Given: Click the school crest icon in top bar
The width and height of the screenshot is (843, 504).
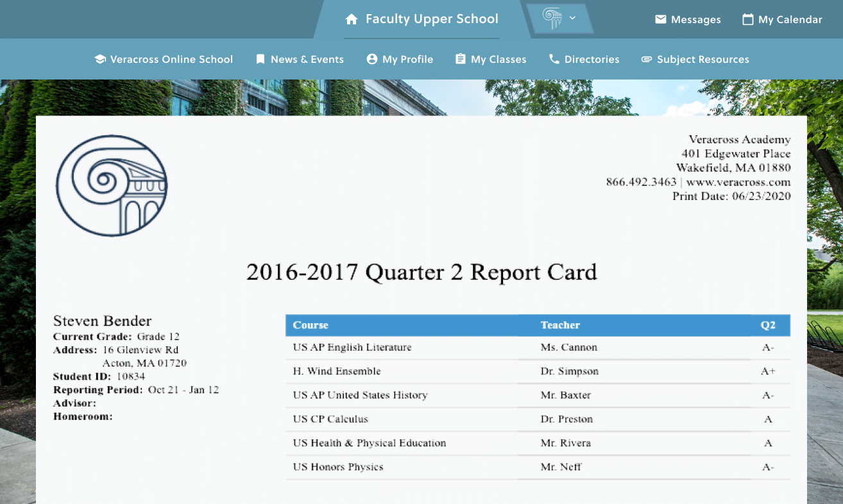Looking at the screenshot, I should 552,19.
